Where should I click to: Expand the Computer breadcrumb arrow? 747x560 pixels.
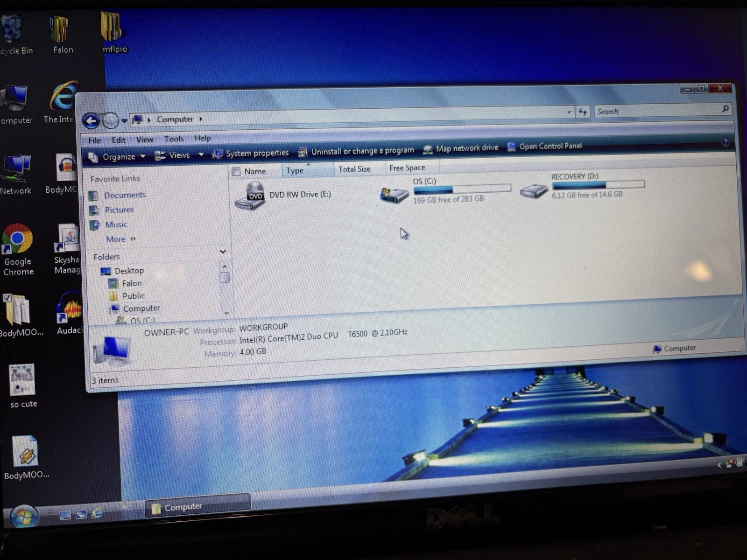(x=201, y=119)
